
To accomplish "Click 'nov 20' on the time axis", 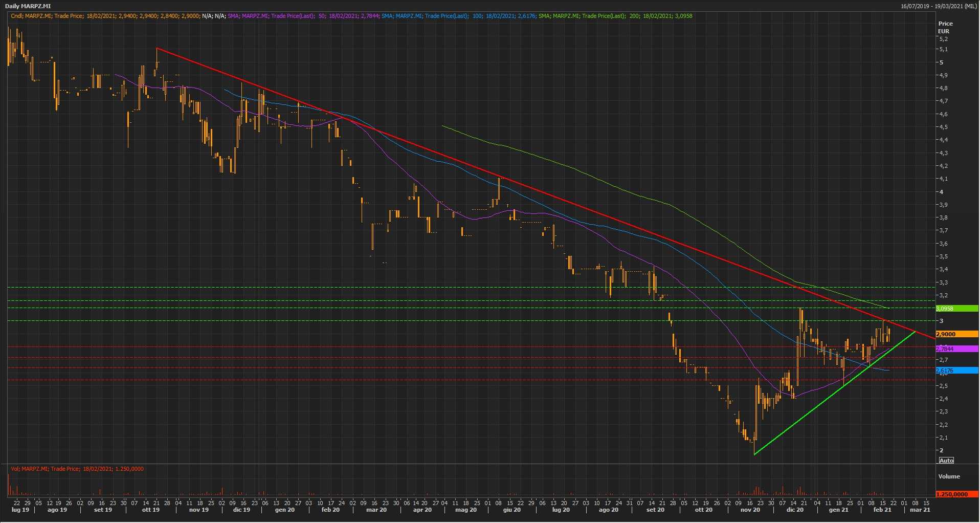I will point(750,510).
